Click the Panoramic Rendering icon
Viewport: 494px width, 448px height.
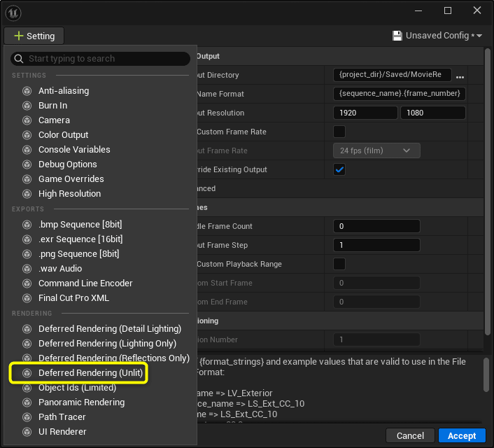point(27,402)
